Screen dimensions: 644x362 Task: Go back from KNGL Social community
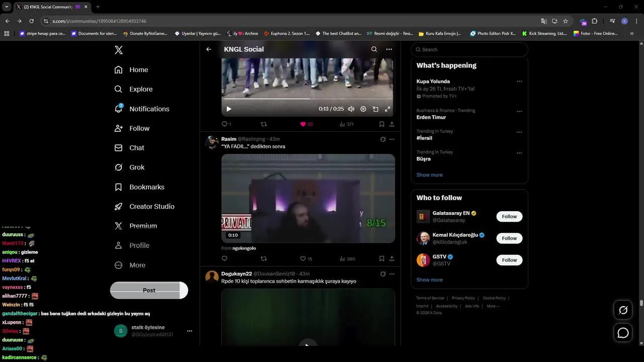pyautogui.click(x=209, y=49)
